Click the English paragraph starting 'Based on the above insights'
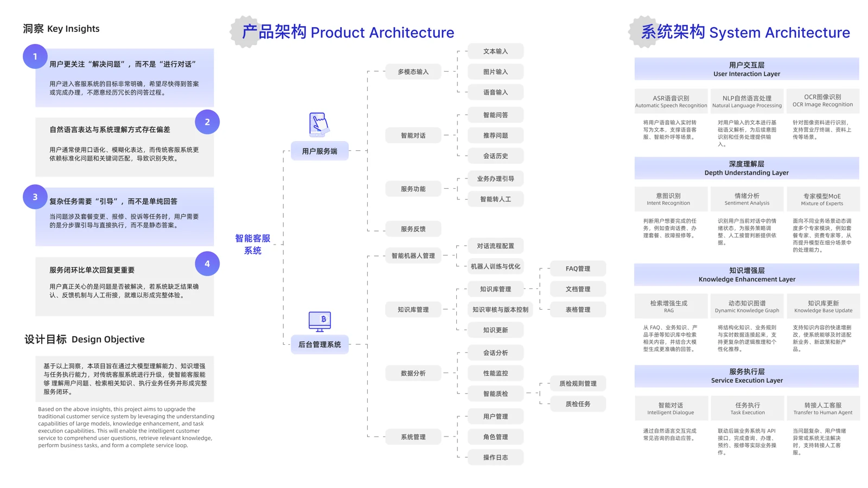 [126, 427]
